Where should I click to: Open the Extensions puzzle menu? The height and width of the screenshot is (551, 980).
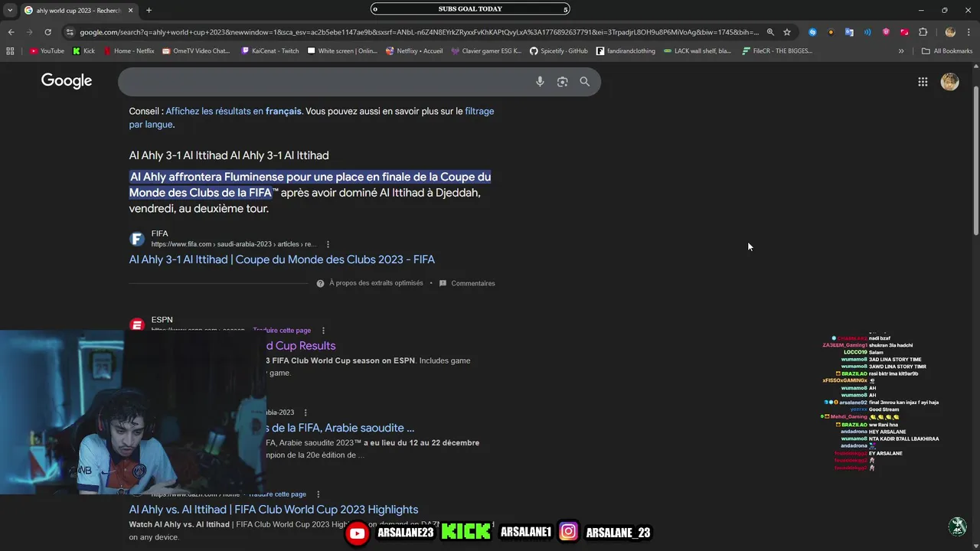(x=923, y=32)
